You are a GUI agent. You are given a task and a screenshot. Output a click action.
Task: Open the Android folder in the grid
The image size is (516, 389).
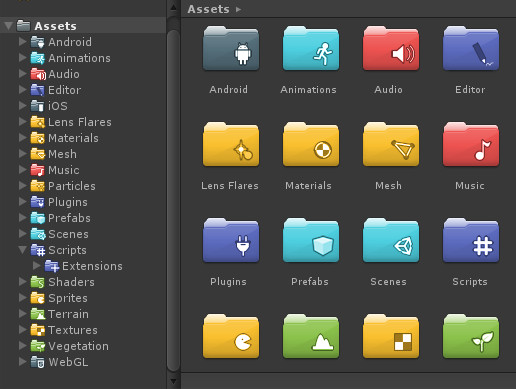tap(231, 49)
